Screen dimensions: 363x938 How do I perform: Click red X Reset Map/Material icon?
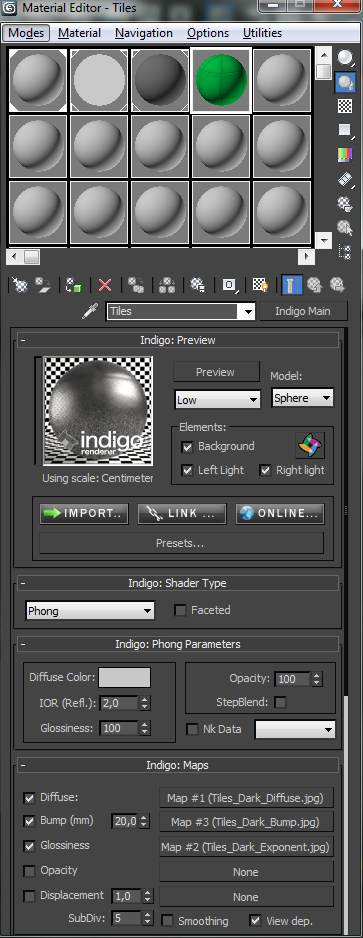pos(105,285)
